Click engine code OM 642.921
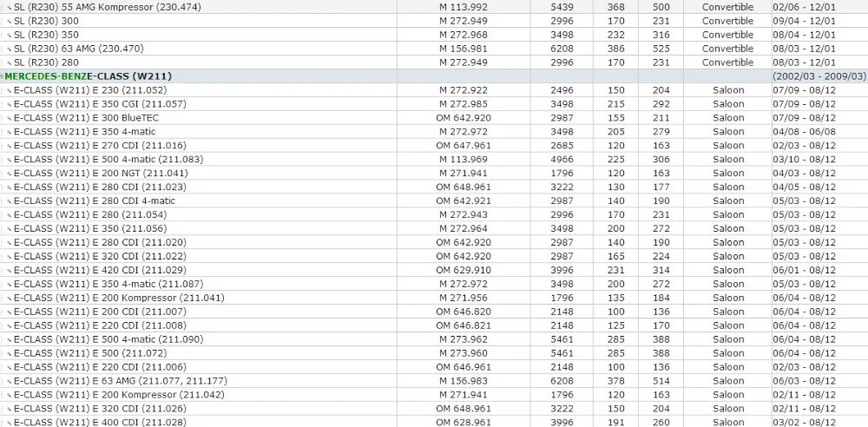Image resolution: width=868 pixels, height=427 pixels. [464, 201]
